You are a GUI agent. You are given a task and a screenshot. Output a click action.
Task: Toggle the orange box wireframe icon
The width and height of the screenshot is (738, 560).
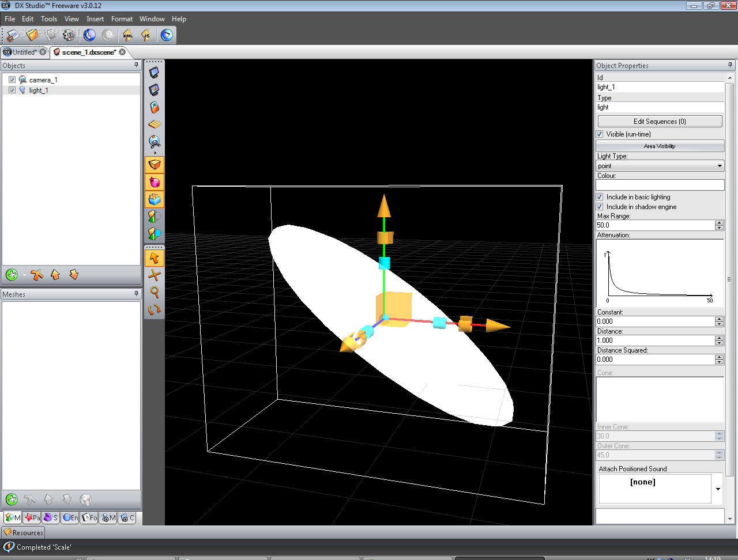tap(155, 165)
